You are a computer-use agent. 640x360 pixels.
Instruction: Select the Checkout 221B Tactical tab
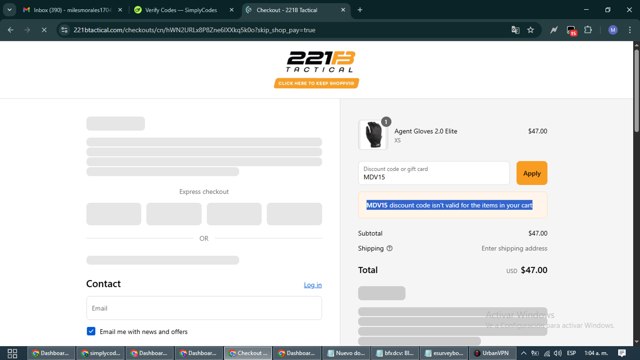(x=287, y=10)
